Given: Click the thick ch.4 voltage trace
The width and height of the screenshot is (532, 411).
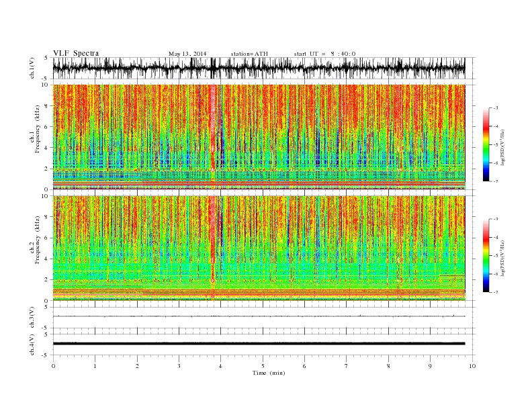Looking at the screenshot, I should click(259, 344).
